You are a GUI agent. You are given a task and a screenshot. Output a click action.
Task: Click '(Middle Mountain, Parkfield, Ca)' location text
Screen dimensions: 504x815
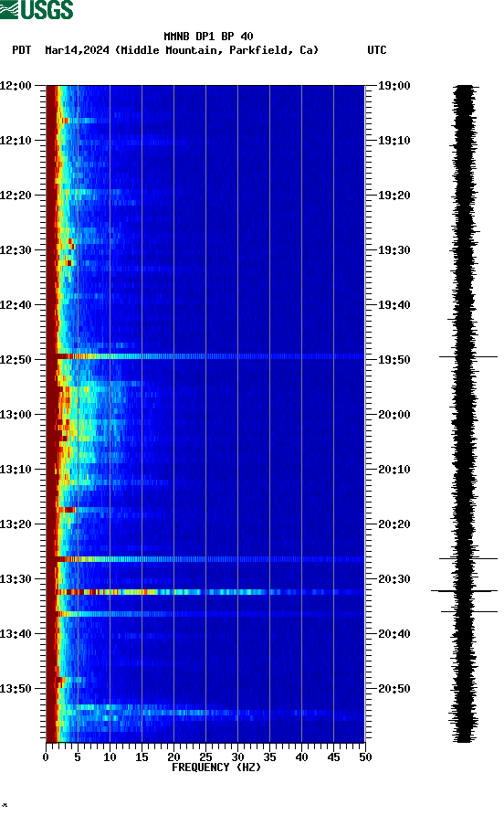tap(216, 50)
